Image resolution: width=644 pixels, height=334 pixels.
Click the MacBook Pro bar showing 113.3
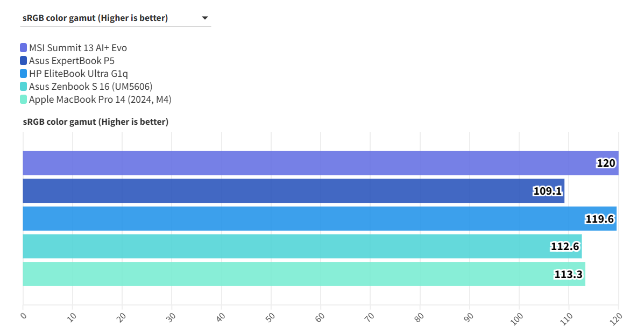tap(303, 274)
